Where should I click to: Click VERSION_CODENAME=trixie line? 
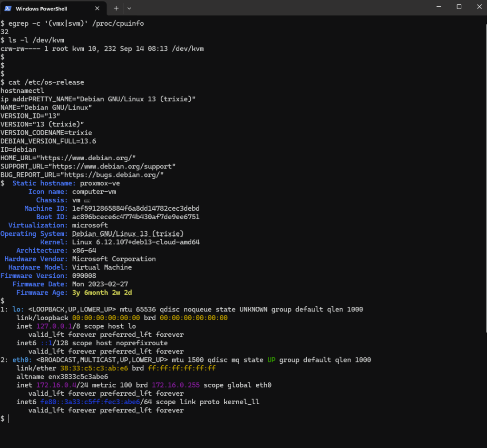click(46, 133)
